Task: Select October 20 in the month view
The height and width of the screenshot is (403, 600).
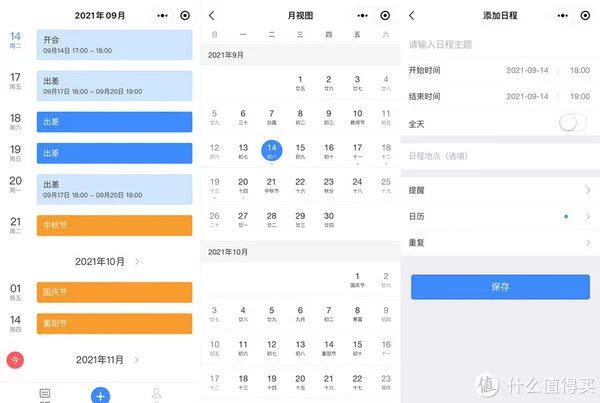Action: click(x=300, y=382)
